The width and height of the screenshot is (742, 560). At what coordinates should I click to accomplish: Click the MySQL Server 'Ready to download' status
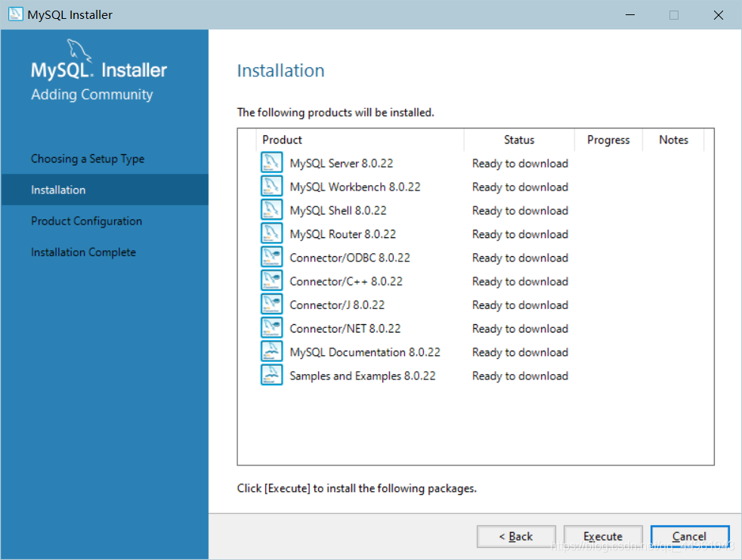[520, 163]
